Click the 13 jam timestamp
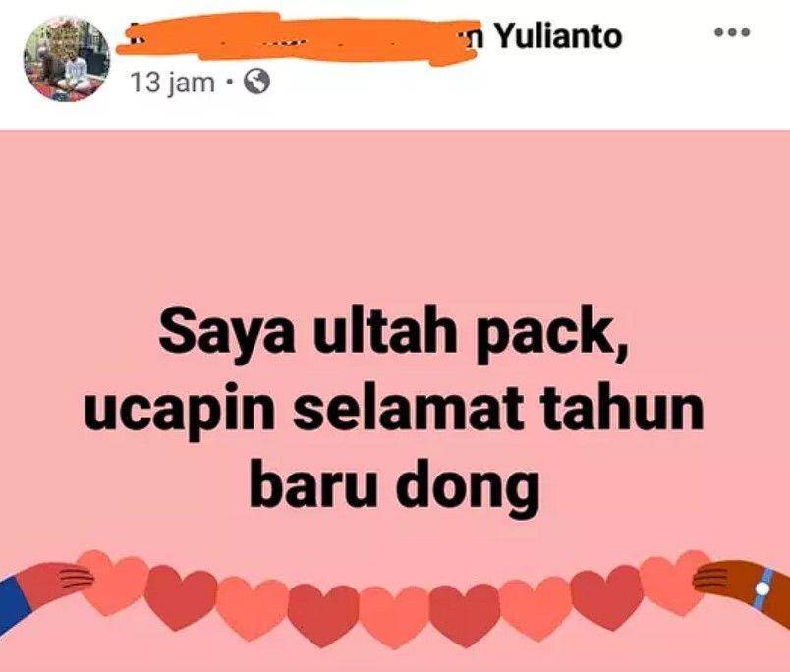 click(x=173, y=83)
